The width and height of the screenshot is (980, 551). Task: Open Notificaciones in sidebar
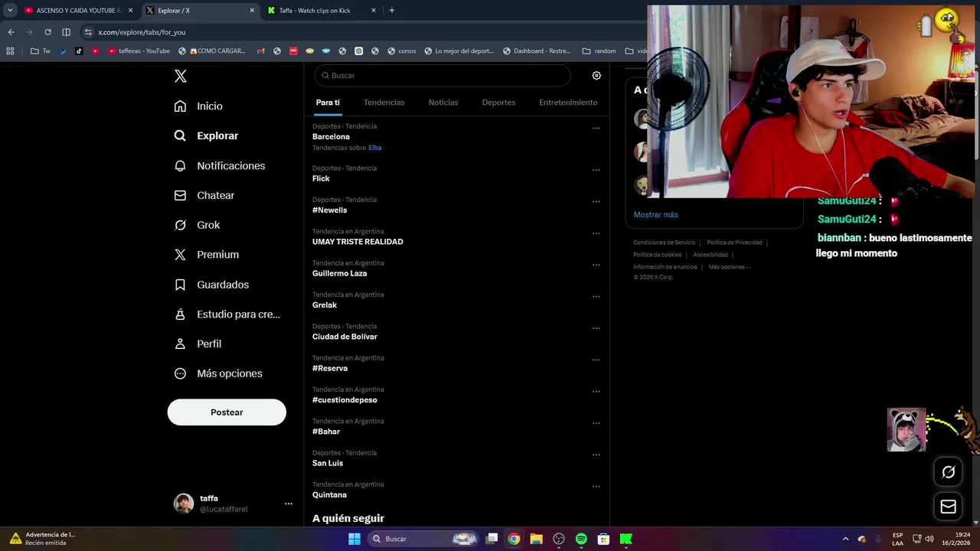(219, 165)
